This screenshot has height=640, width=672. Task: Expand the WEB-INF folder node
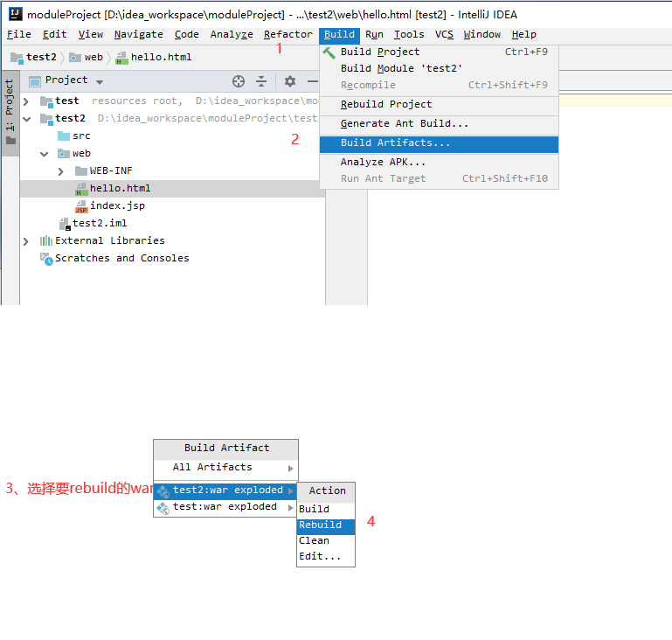click(61, 171)
